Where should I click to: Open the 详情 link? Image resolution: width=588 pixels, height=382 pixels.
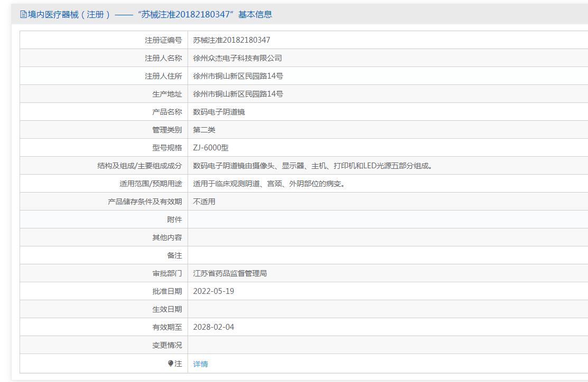pyautogui.click(x=200, y=364)
